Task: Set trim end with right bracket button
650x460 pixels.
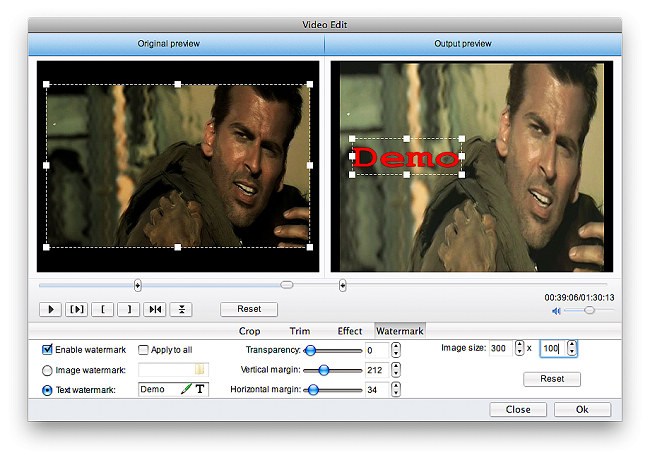Action: [129, 310]
